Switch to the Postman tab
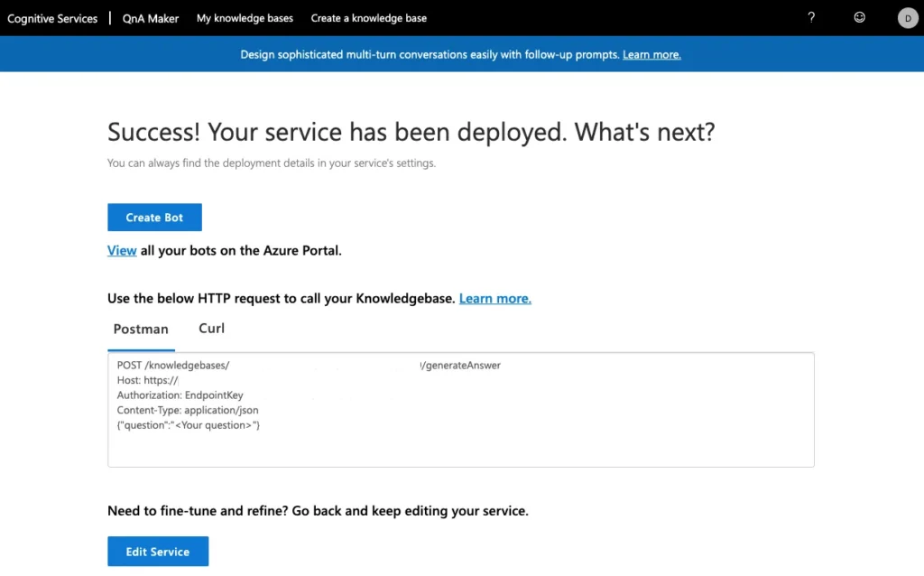 (x=141, y=329)
